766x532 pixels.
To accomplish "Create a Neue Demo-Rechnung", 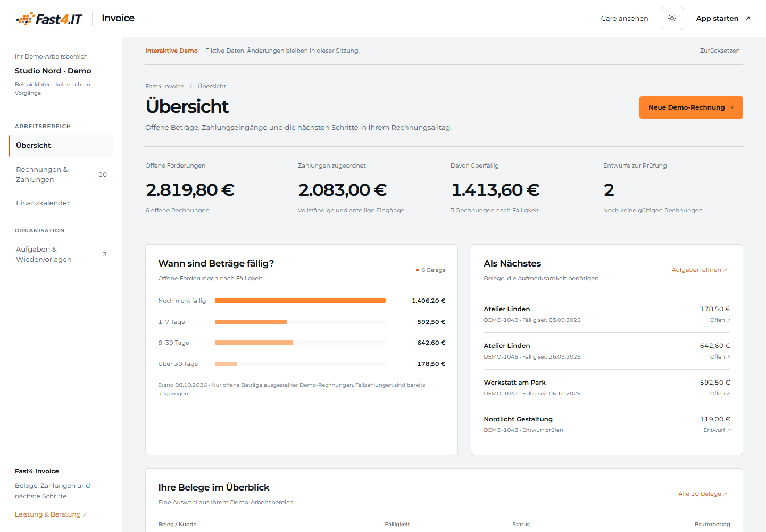I will (x=691, y=107).
